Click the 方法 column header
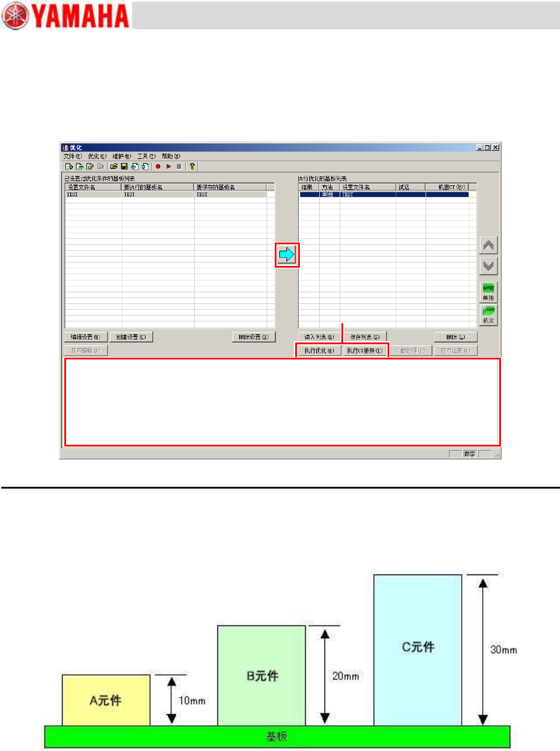This screenshot has height=751, width=560. 330,187
